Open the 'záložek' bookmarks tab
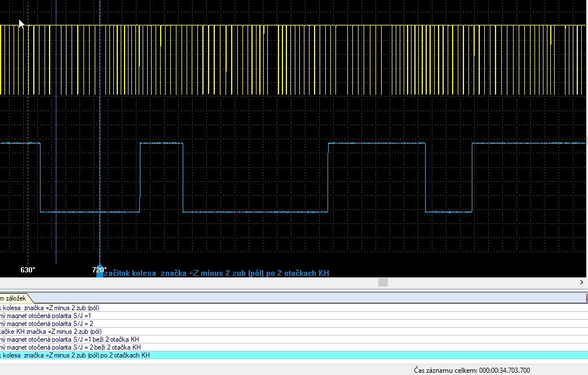The height and width of the screenshot is (375, 588). (15, 298)
